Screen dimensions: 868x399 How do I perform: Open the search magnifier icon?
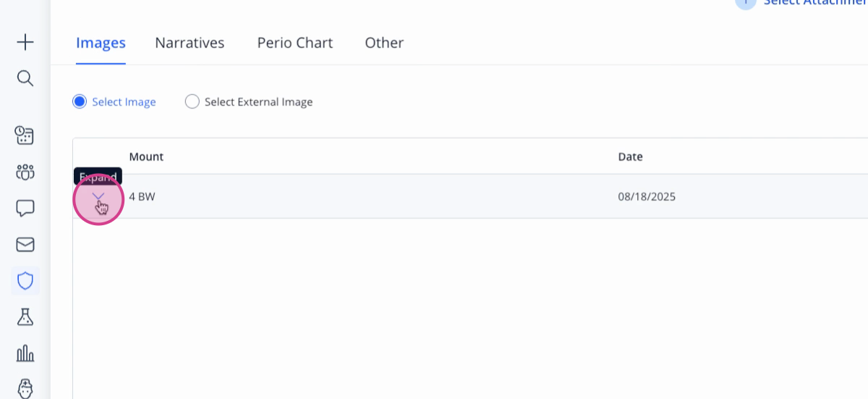[25, 78]
